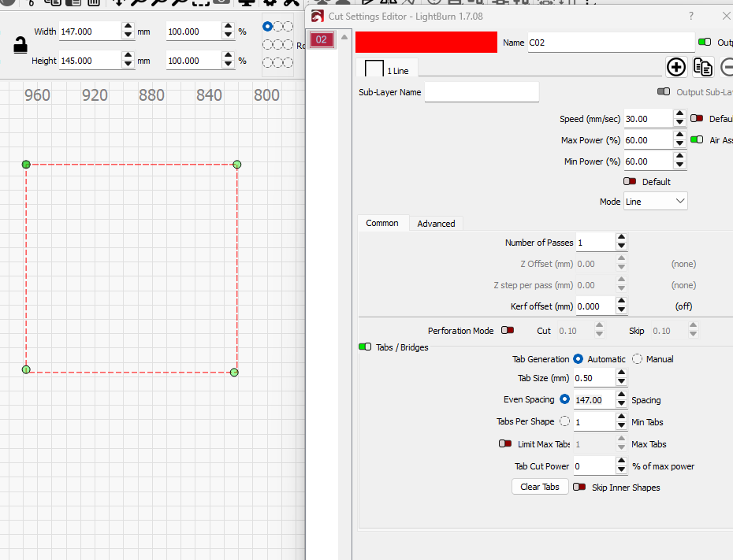Disable the Tabs / Bridges toggle

point(365,347)
